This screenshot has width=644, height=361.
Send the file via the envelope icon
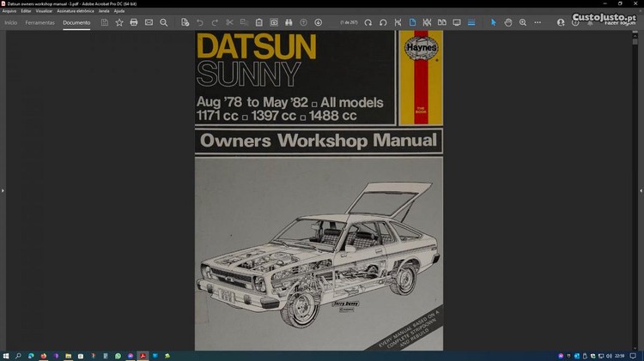pyautogui.click(x=149, y=22)
